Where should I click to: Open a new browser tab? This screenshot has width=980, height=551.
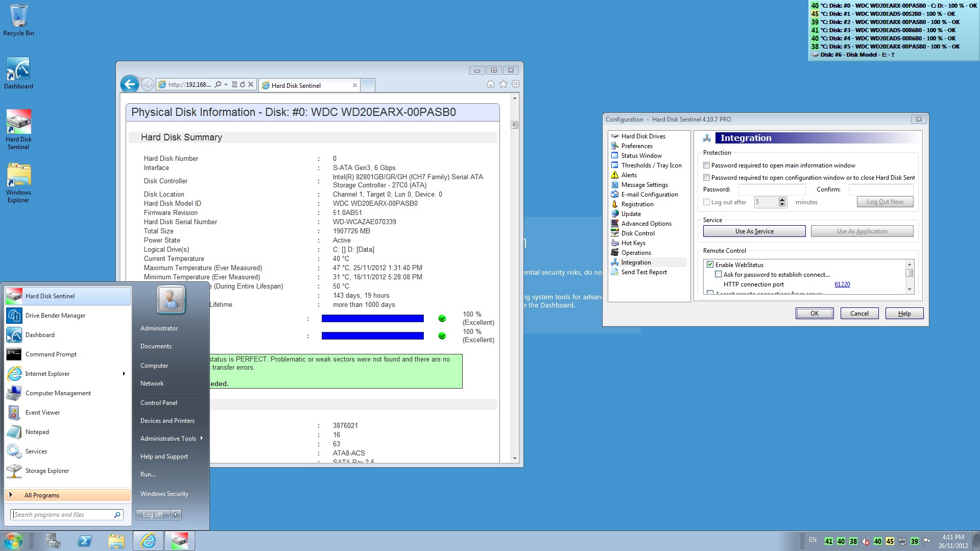[368, 85]
